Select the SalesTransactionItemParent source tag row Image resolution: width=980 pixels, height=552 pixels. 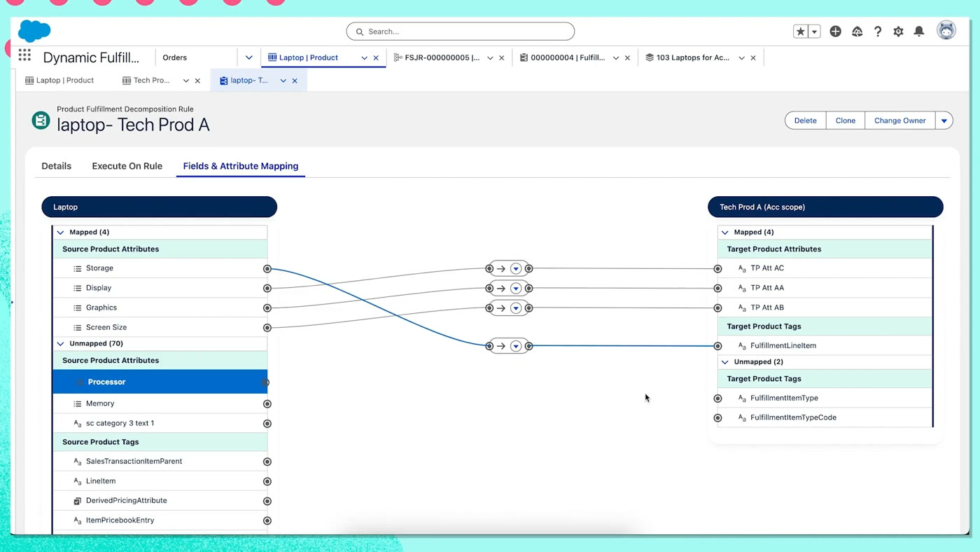pos(160,462)
